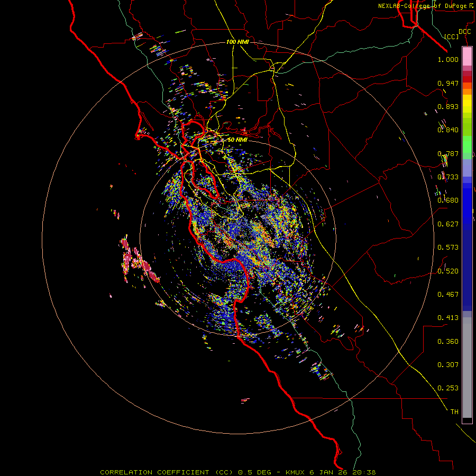Click the 1.000 scale value

(x=448, y=59)
